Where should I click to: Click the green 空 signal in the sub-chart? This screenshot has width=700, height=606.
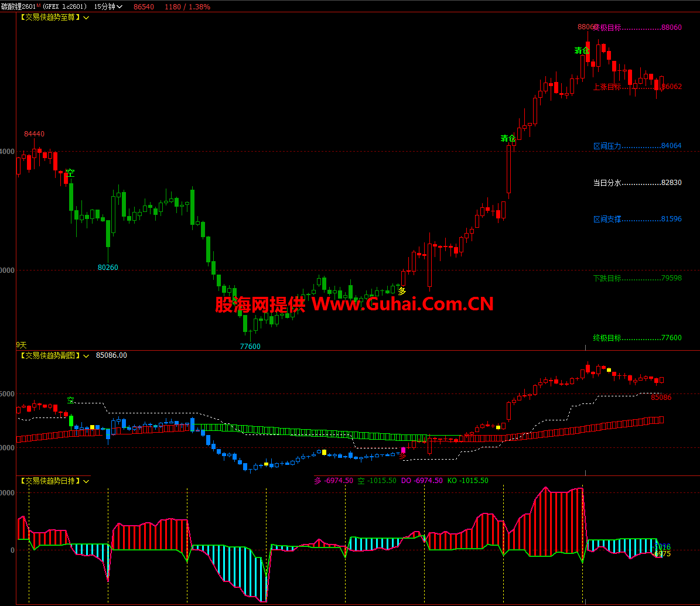[x=70, y=400]
